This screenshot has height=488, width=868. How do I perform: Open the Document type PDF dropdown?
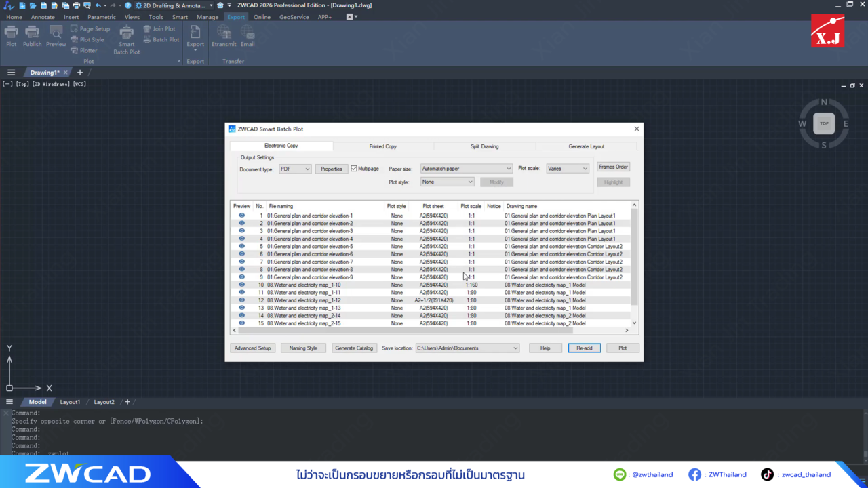tap(295, 169)
